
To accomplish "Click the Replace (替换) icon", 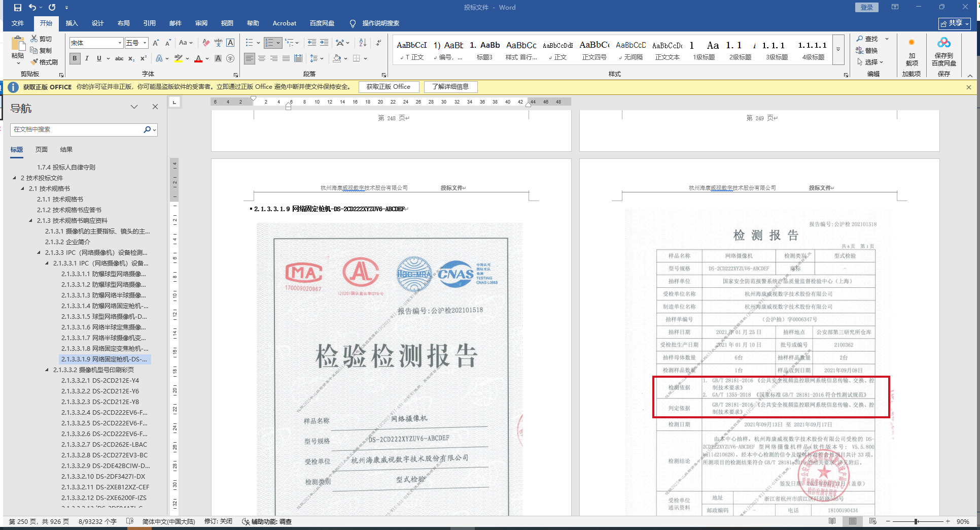I will (860, 50).
